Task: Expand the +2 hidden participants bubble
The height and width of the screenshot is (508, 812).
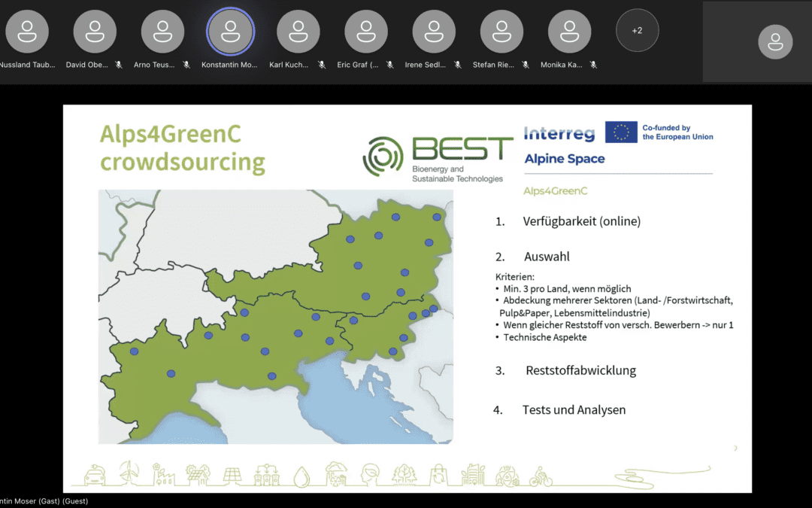Action: (x=638, y=31)
